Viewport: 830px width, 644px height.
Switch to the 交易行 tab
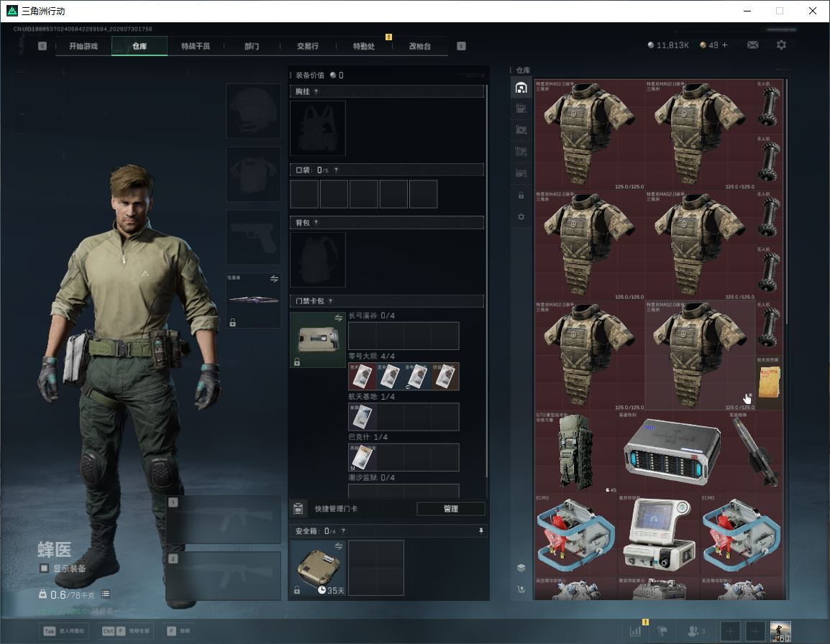tap(308, 46)
